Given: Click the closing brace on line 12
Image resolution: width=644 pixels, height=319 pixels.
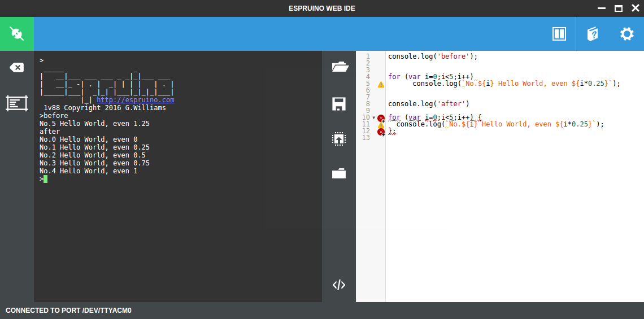Looking at the screenshot, I should [390, 131].
